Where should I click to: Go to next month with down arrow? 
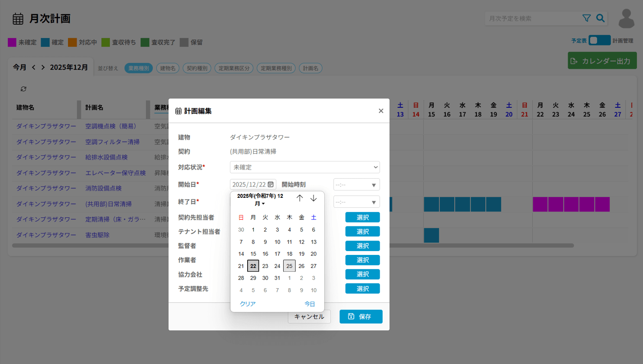(313, 198)
